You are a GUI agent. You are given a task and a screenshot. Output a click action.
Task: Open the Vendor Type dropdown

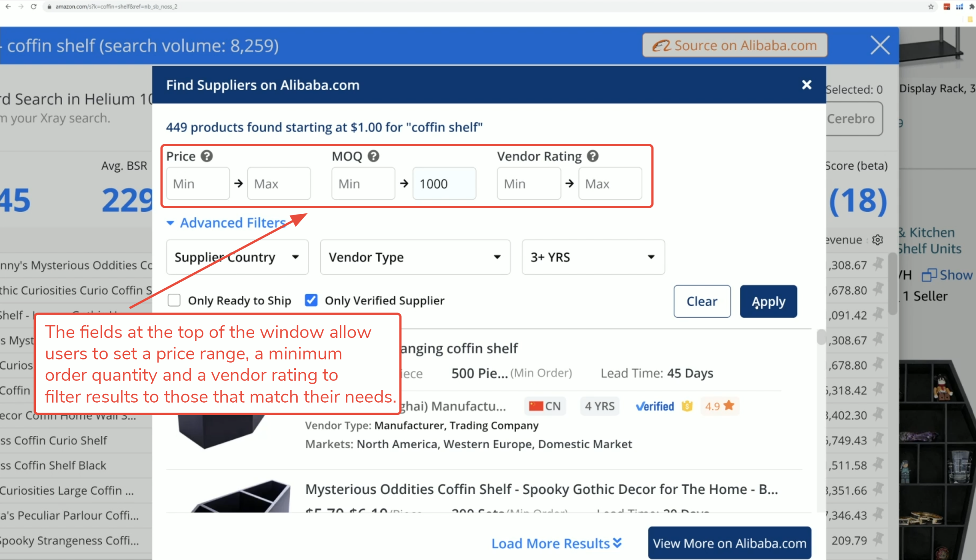point(415,257)
